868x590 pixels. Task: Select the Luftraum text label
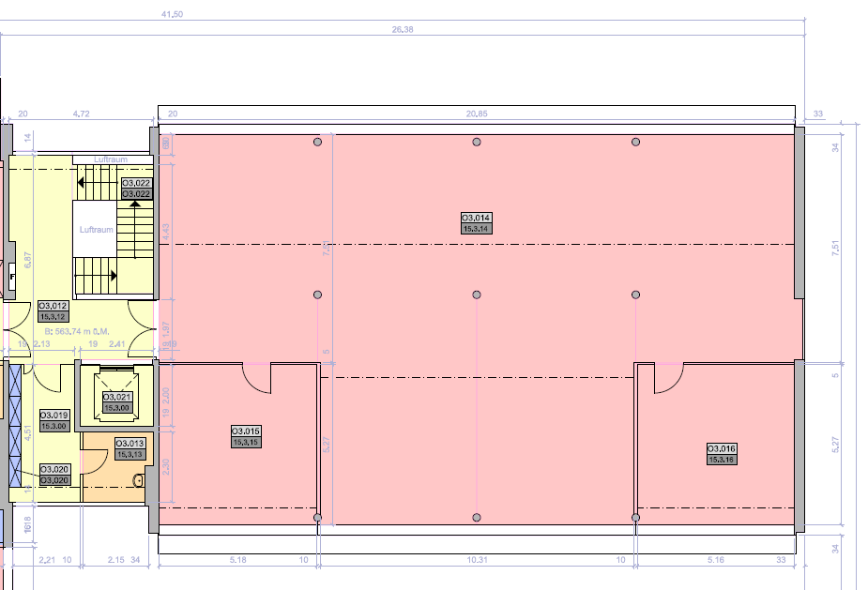(x=95, y=227)
